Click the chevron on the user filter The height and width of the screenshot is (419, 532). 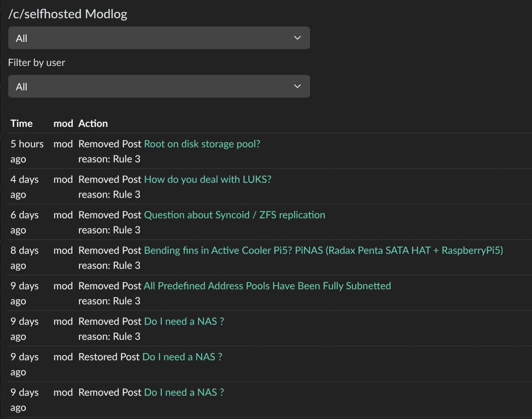[297, 86]
